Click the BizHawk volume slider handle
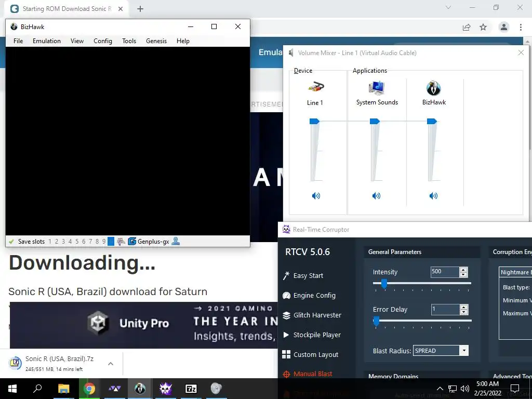532x399 pixels. 432,121
